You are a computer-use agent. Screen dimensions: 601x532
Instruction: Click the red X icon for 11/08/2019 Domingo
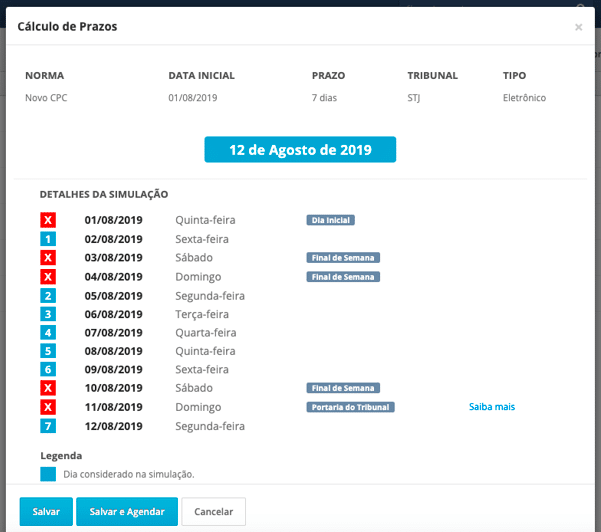pos(48,407)
